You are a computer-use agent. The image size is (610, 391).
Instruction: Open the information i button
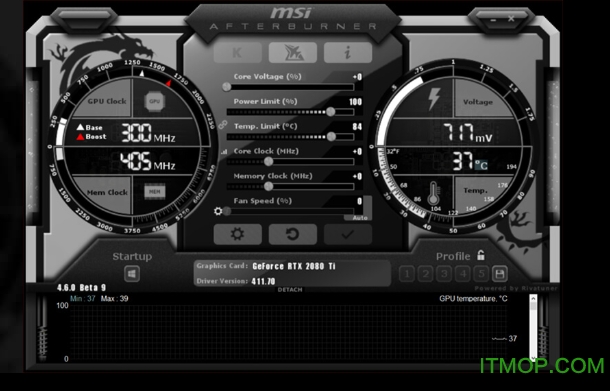tap(348, 52)
